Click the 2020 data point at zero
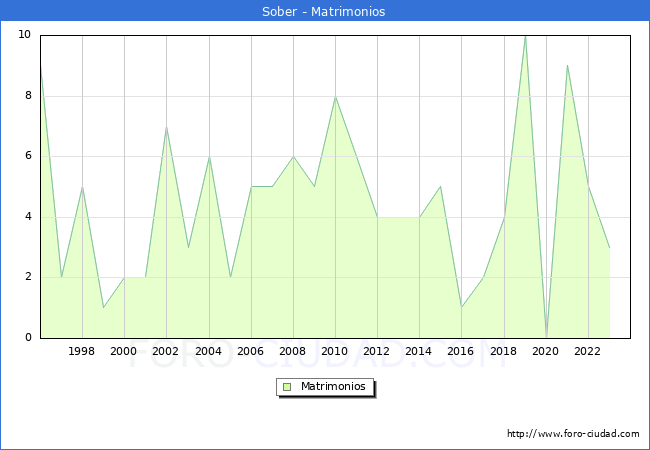This screenshot has height=450, width=650. tap(546, 337)
